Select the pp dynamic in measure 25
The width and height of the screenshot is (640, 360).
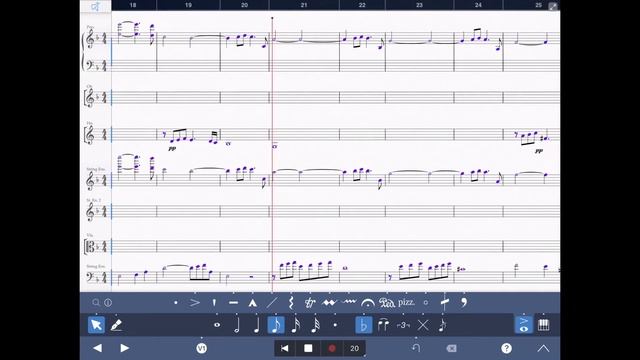pyautogui.click(x=539, y=151)
